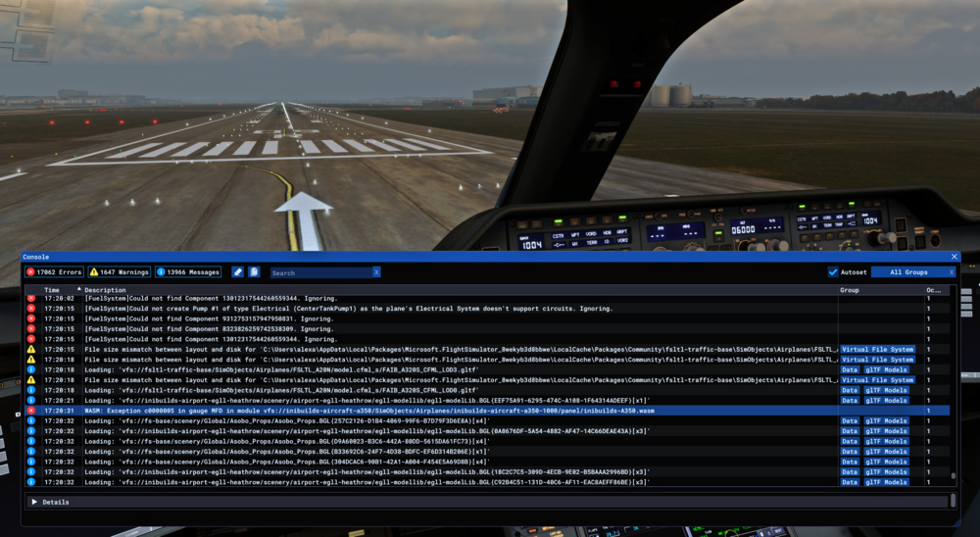Toggle the 17062 Errors filter

point(54,272)
